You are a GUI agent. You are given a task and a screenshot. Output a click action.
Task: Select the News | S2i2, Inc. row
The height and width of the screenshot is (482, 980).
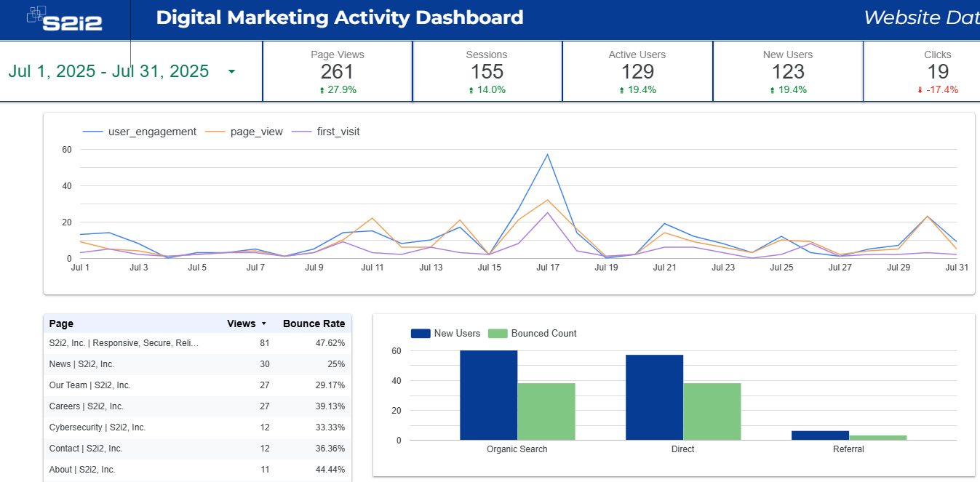[197, 364]
